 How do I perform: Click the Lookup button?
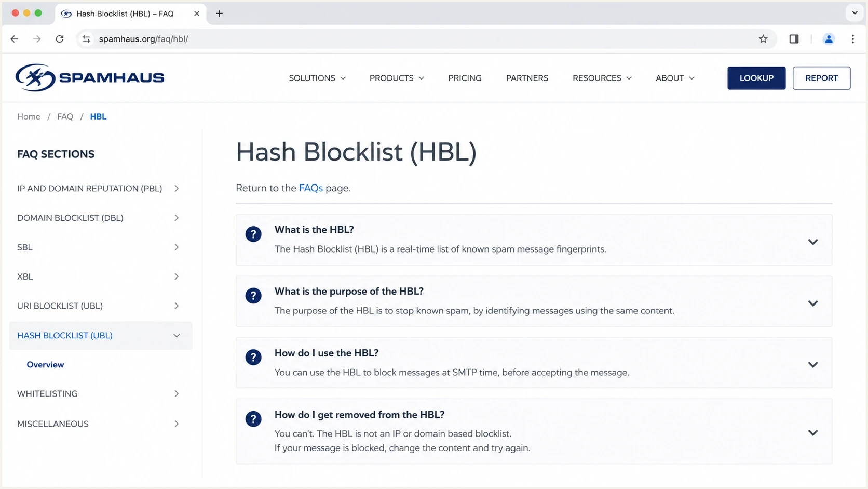click(x=756, y=78)
